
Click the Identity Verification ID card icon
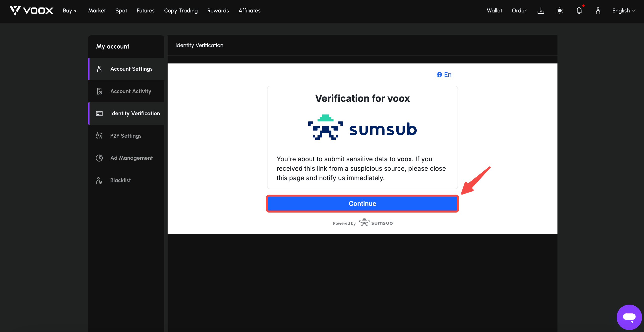tap(99, 113)
